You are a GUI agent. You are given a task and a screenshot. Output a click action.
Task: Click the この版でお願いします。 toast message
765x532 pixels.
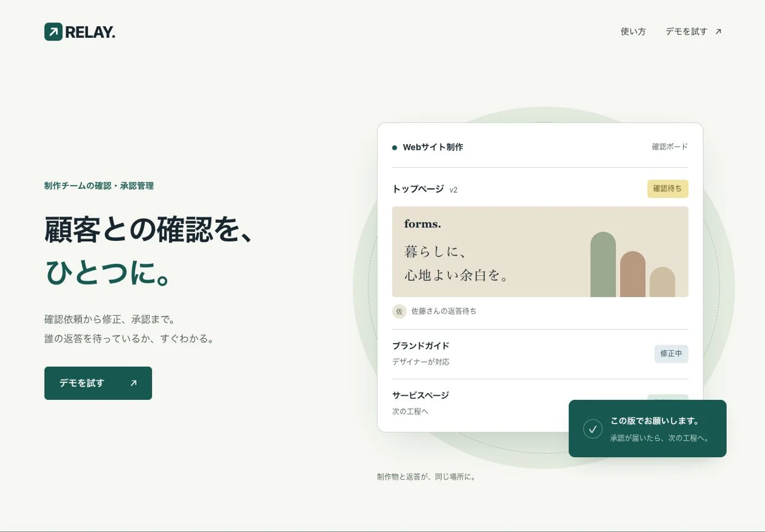pyautogui.click(x=655, y=421)
